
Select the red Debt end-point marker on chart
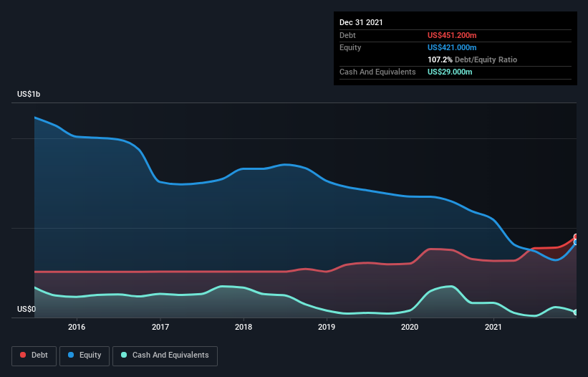(577, 237)
